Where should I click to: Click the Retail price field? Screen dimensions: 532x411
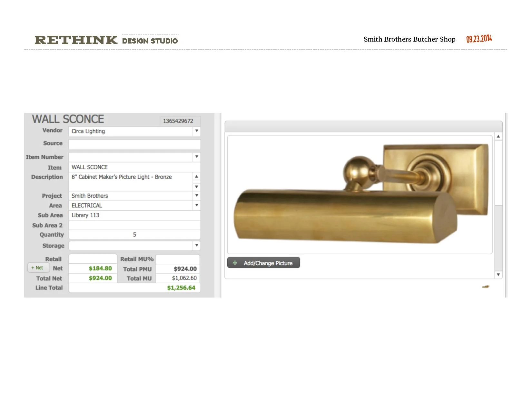[93, 259]
